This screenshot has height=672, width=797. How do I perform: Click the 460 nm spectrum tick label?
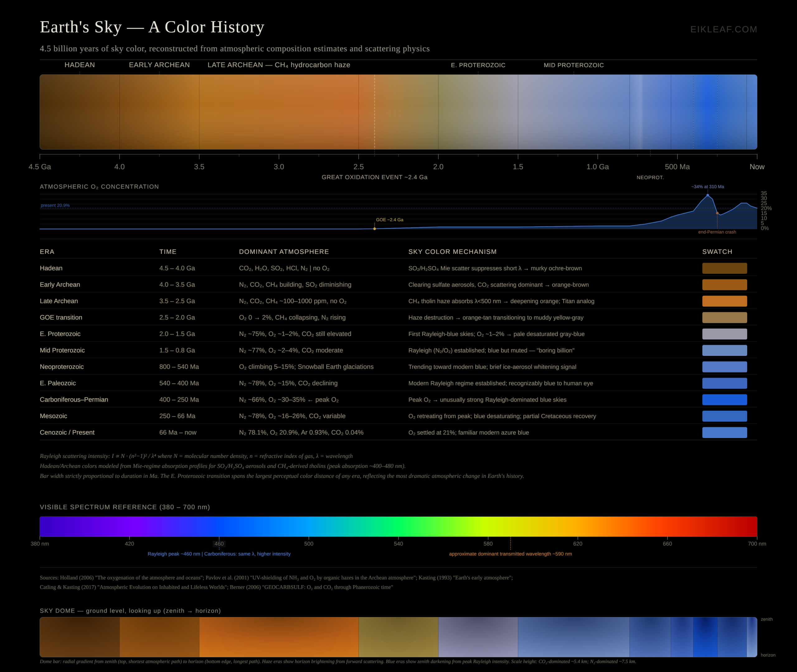pos(219,544)
